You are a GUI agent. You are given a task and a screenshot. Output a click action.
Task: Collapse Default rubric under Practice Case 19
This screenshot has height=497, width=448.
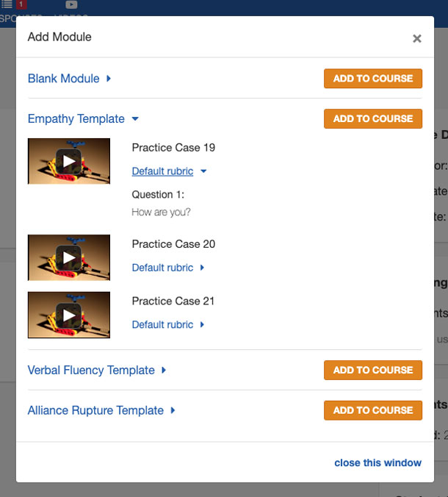click(x=203, y=171)
